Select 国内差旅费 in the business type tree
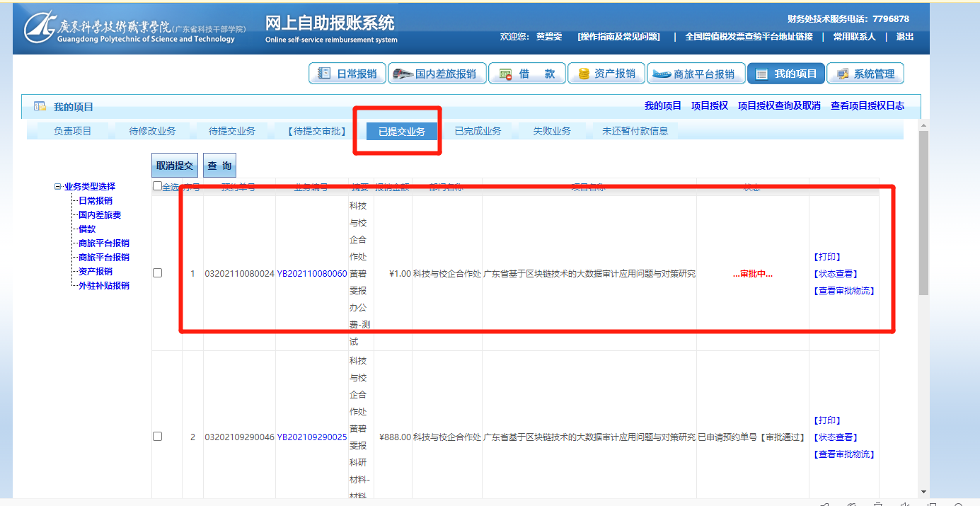 [x=100, y=215]
